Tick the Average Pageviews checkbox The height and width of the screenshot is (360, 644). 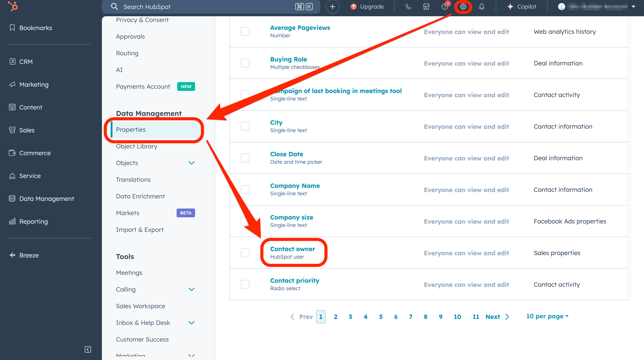point(245,31)
